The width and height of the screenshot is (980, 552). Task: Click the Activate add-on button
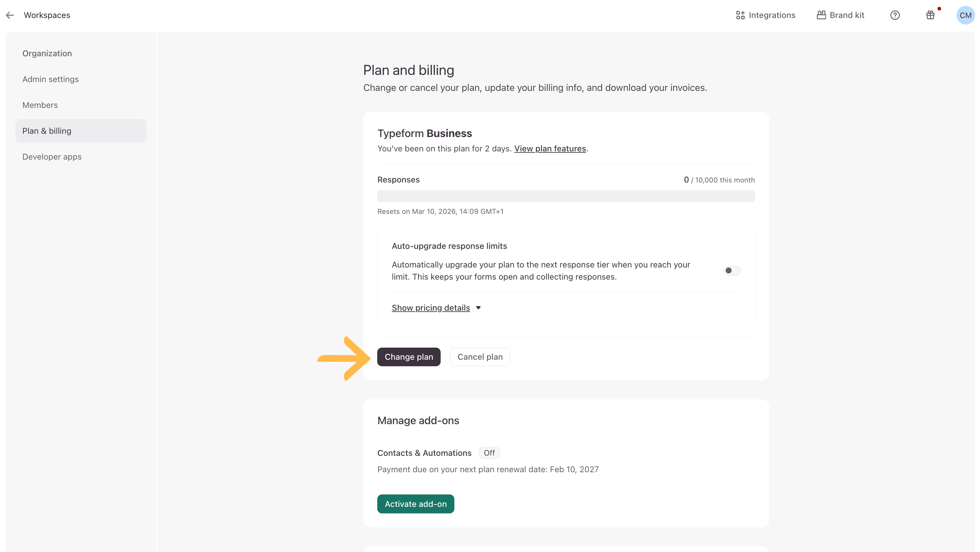(415, 504)
